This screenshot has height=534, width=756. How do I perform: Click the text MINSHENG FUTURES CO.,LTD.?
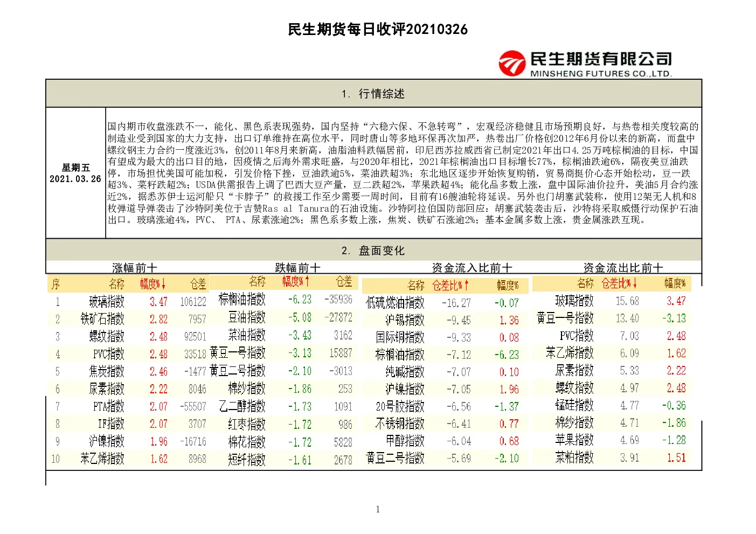601,74
